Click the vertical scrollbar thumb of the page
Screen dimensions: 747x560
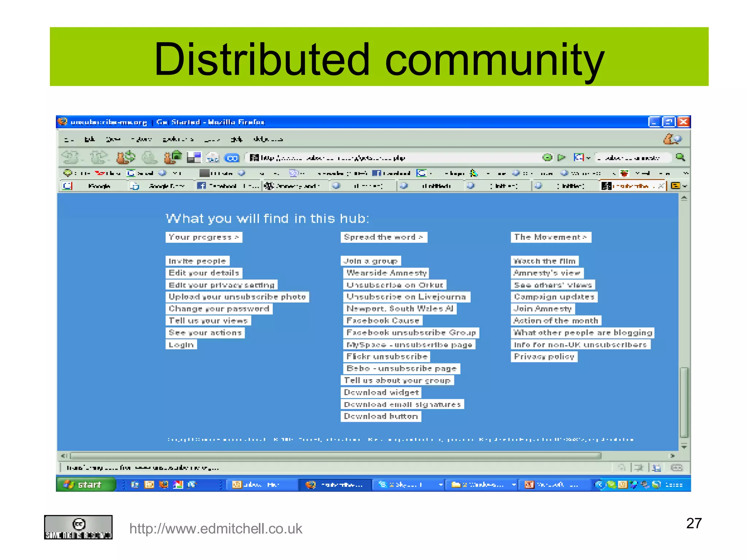684,402
